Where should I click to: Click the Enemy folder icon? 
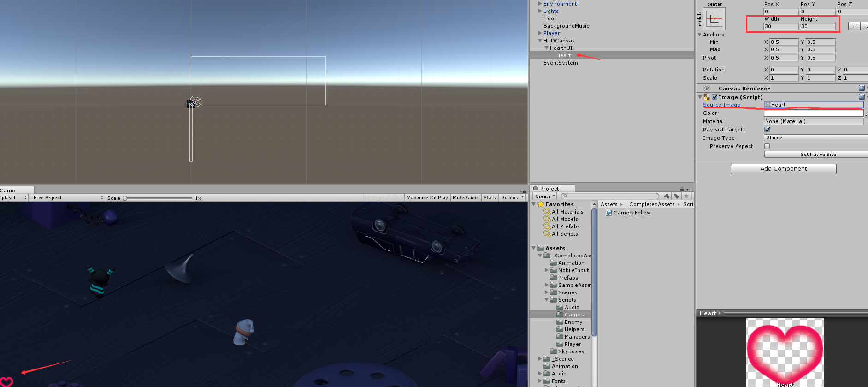point(560,322)
